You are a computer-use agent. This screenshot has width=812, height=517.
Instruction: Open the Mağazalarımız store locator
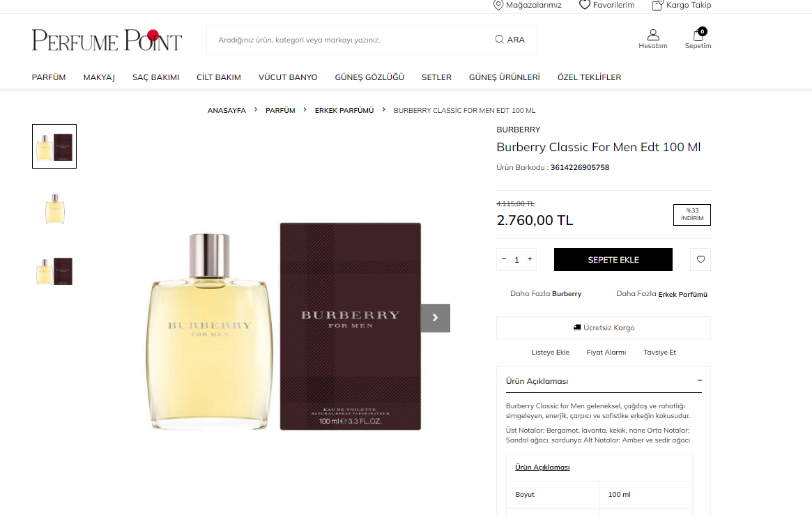(527, 5)
